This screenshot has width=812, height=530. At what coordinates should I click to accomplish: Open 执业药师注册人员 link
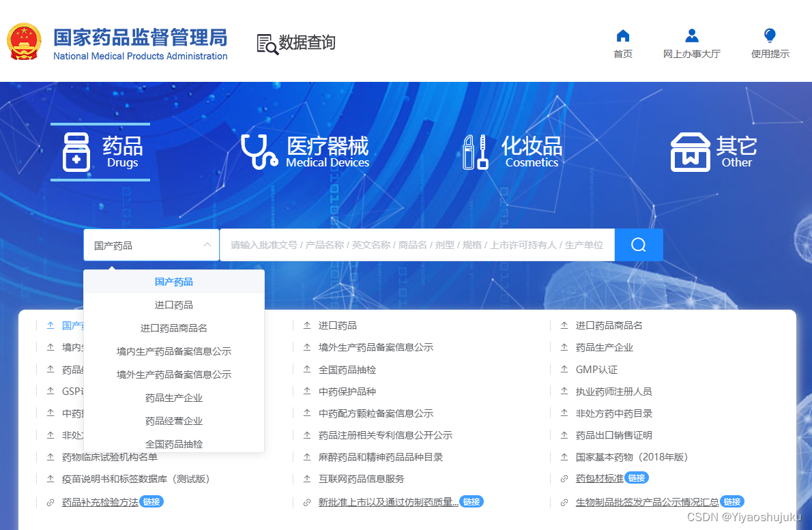[x=613, y=392]
